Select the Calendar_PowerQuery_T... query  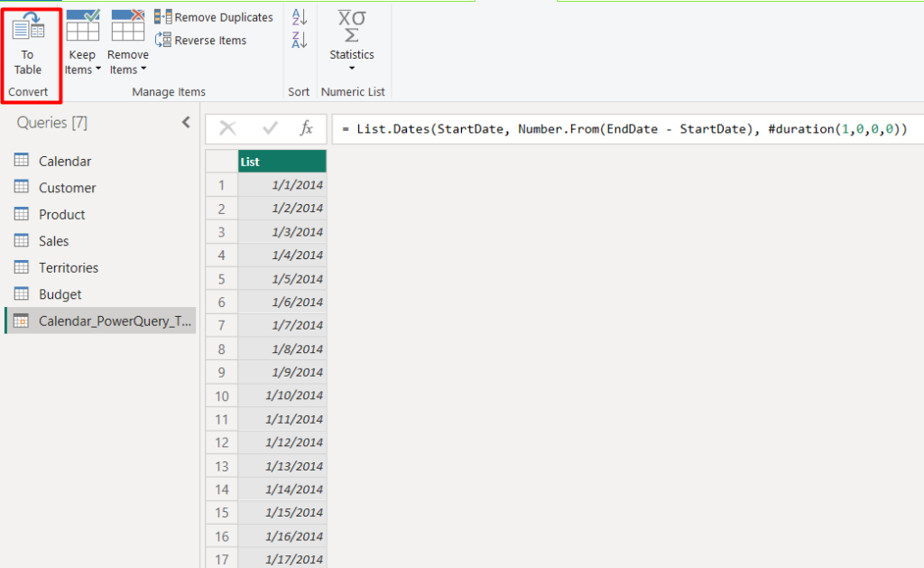pos(100,321)
